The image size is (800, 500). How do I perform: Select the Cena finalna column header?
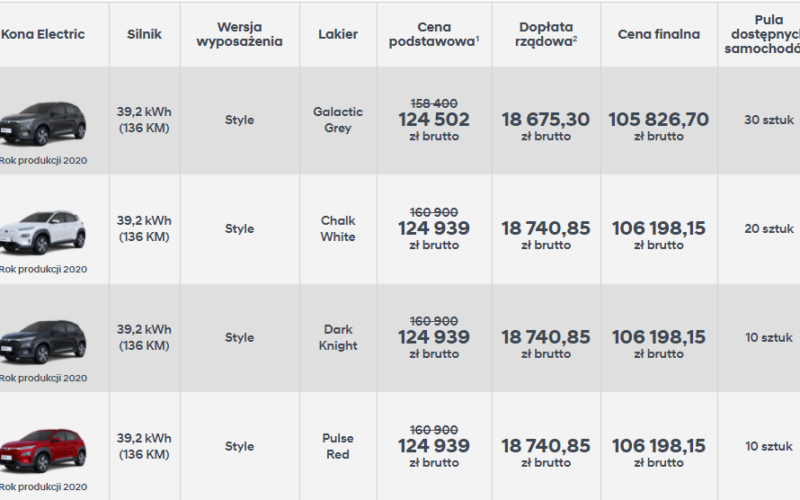pyautogui.click(x=659, y=34)
